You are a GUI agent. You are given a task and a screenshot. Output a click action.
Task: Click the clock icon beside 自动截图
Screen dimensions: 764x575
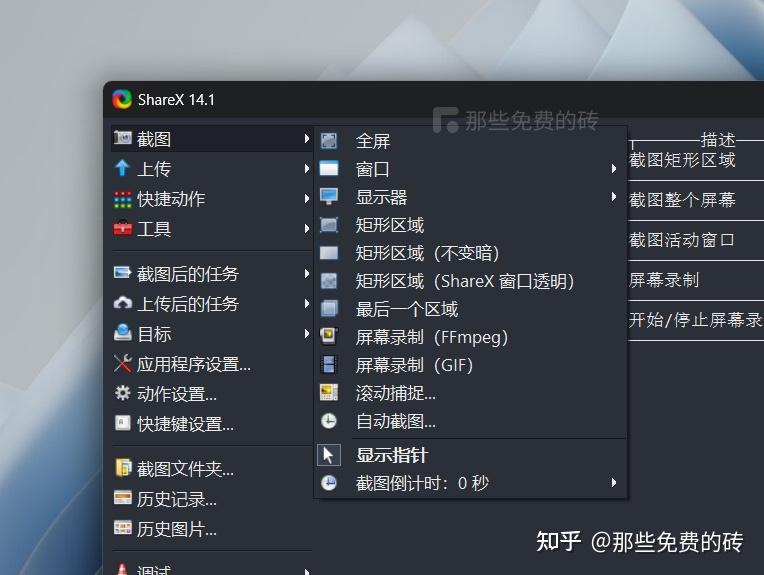(x=329, y=421)
